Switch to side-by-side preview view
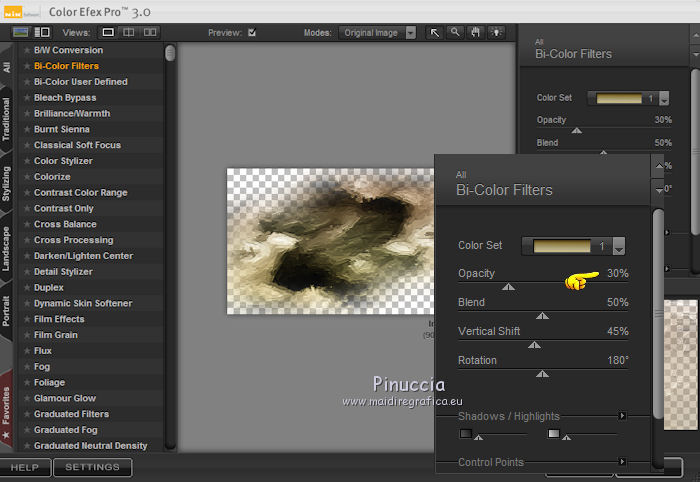 [148, 32]
